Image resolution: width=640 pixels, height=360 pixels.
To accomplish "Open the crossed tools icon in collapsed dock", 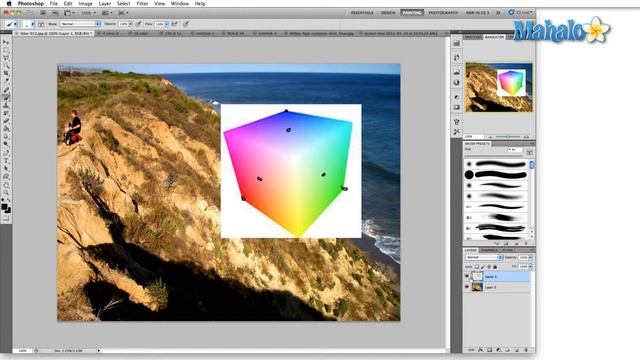I will click(456, 132).
